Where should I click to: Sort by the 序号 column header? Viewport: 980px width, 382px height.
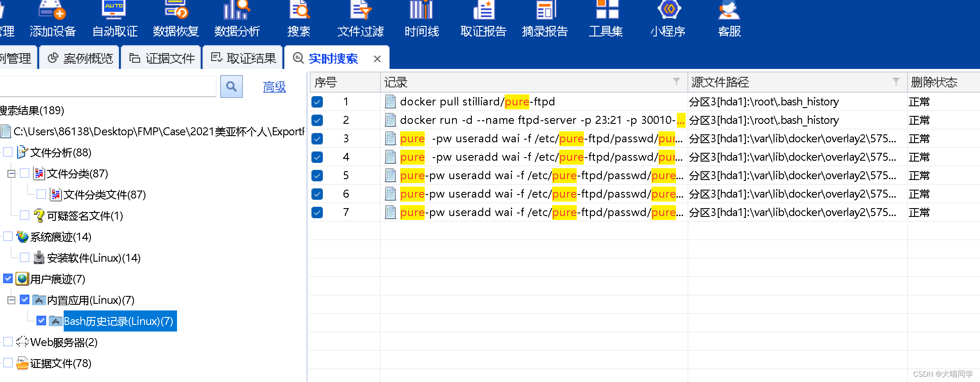coord(345,82)
